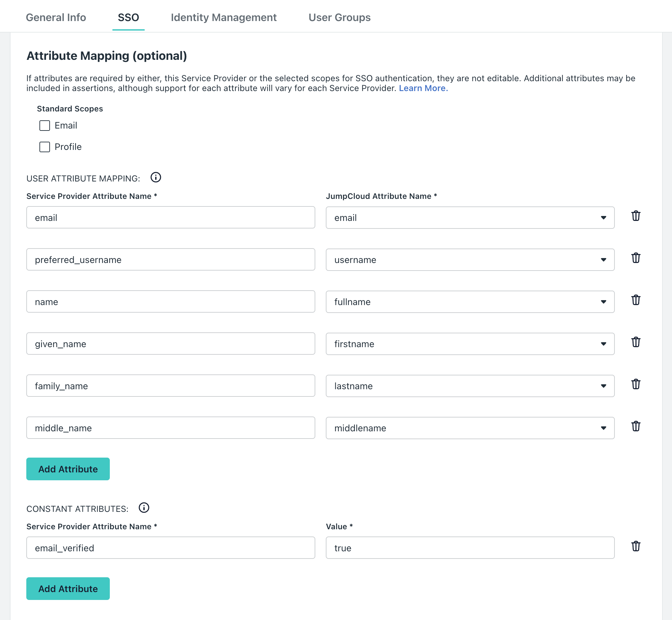Check the Profile standard scope

[x=44, y=147]
